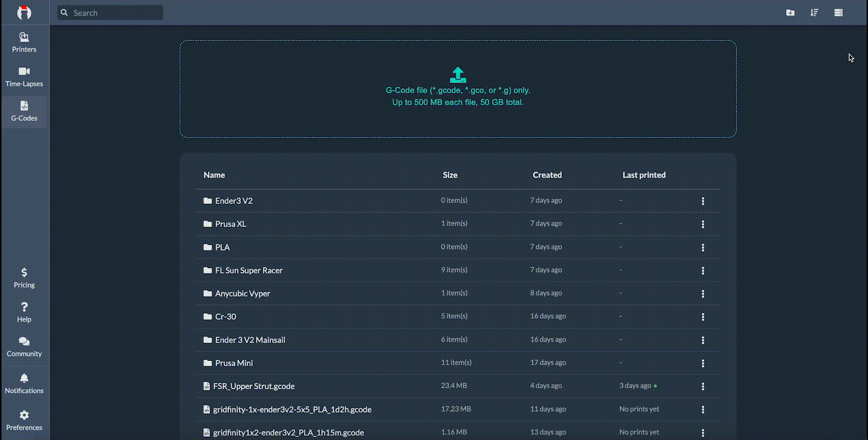
Task: Open the sort order icon
Action: click(815, 12)
